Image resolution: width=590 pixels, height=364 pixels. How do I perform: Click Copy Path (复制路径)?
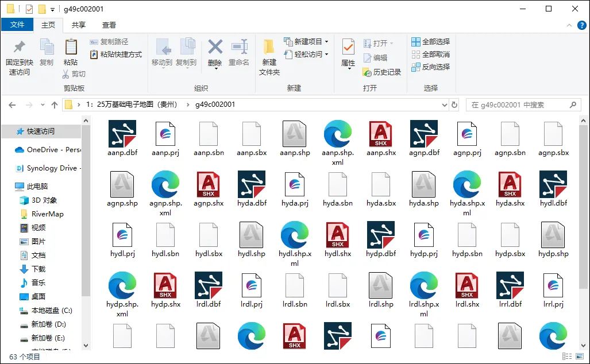coord(109,42)
